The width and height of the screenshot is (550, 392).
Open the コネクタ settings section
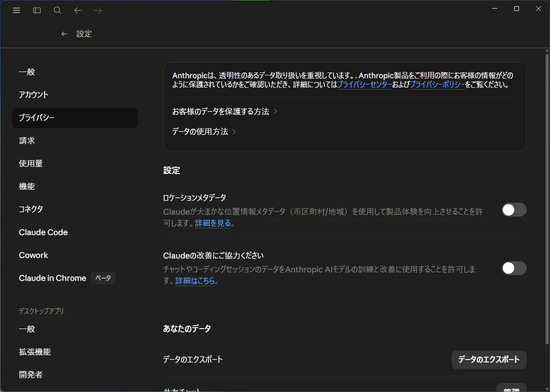coord(75,209)
